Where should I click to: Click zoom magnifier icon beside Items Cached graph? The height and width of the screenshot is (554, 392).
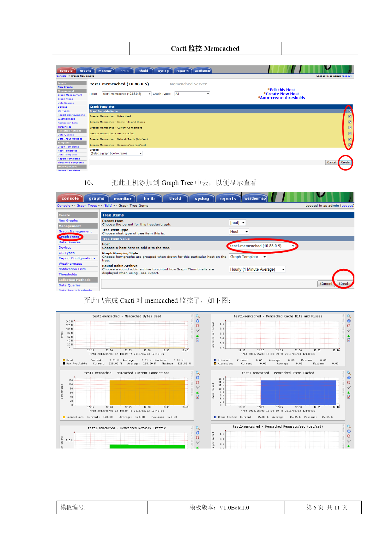click(x=349, y=373)
